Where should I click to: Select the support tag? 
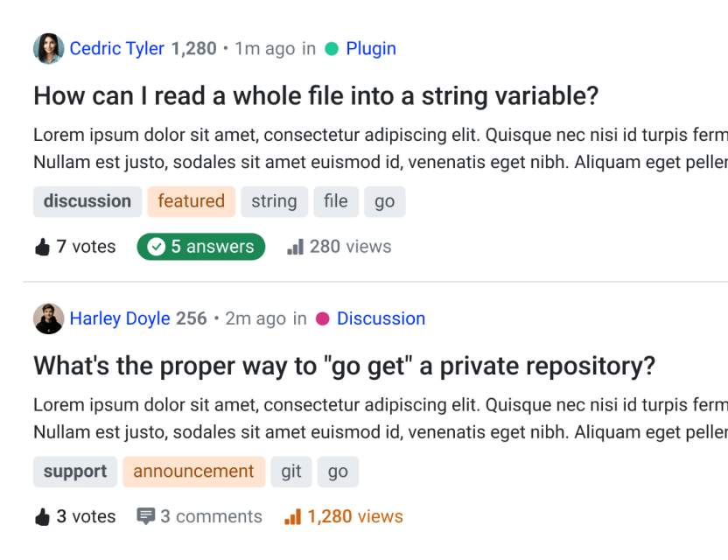[75, 472]
